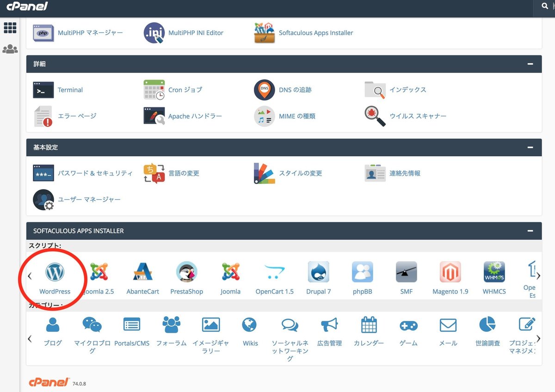Open the 連絡先情報 icon
The width and height of the screenshot is (555, 392).
pos(375,173)
